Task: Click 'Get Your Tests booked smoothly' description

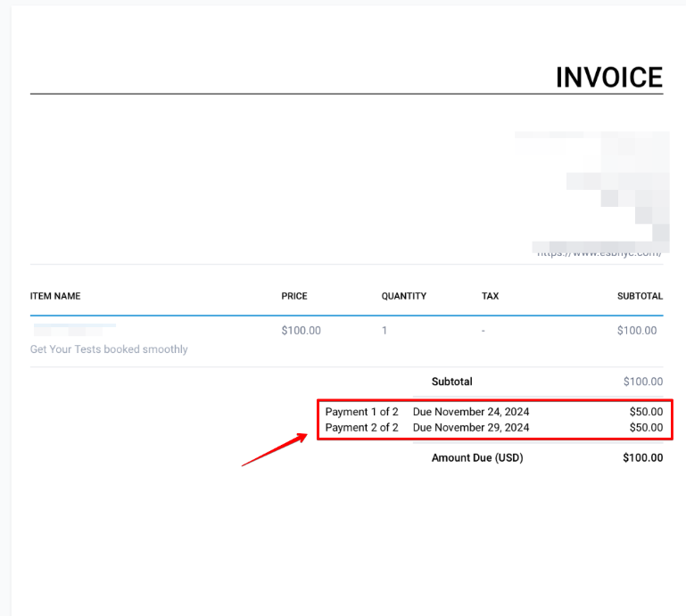Action: tap(109, 349)
